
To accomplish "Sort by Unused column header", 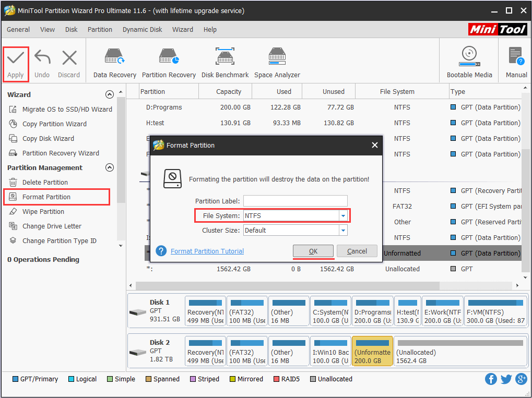I will coord(329,91).
